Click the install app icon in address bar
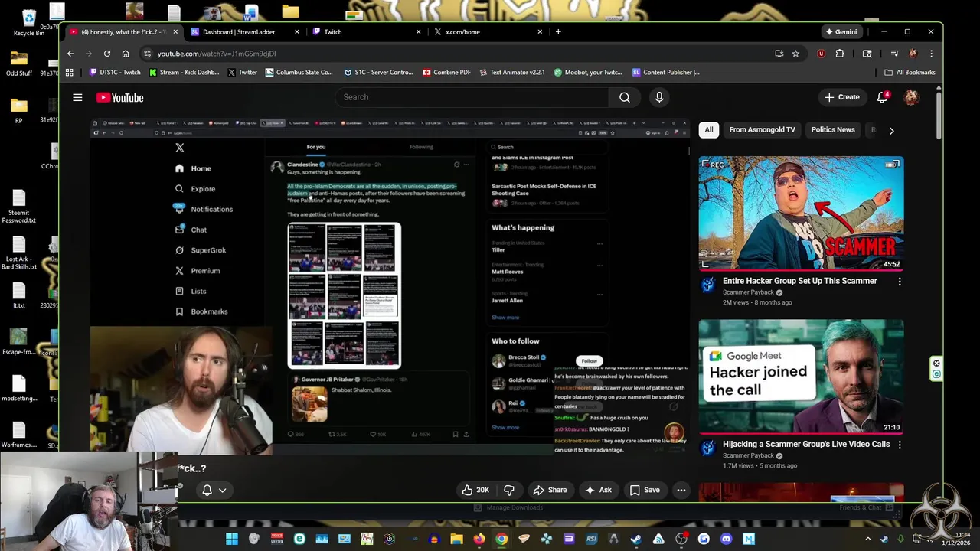The image size is (980, 551). tap(779, 54)
